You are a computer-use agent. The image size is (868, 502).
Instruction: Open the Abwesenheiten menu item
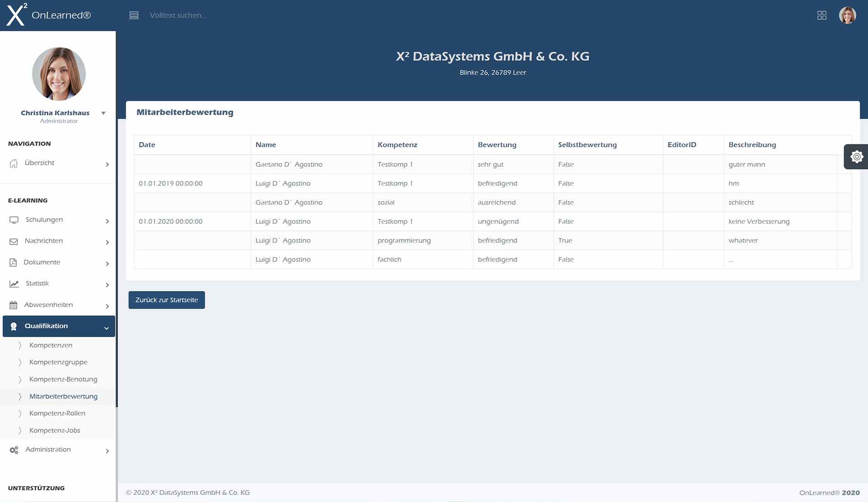(59, 305)
